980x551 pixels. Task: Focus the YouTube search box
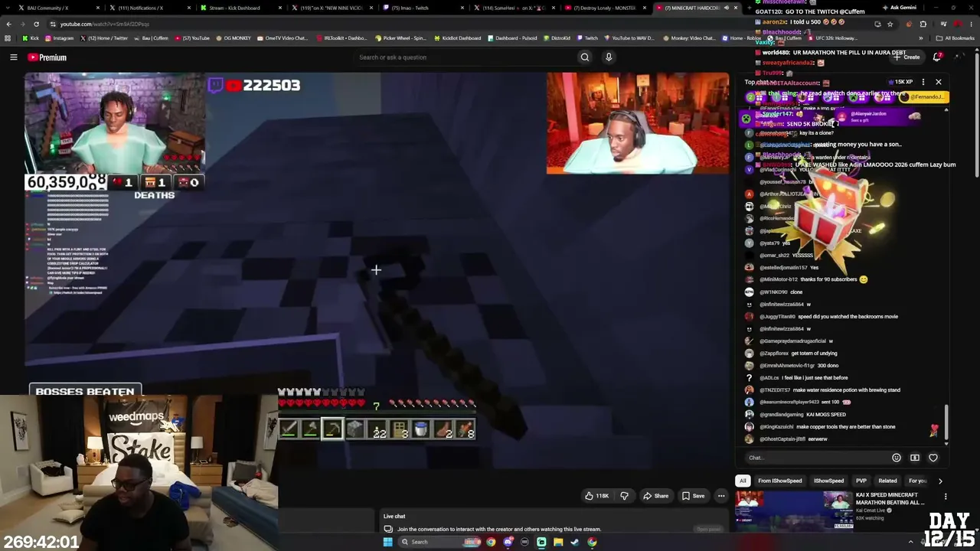tap(467, 57)
